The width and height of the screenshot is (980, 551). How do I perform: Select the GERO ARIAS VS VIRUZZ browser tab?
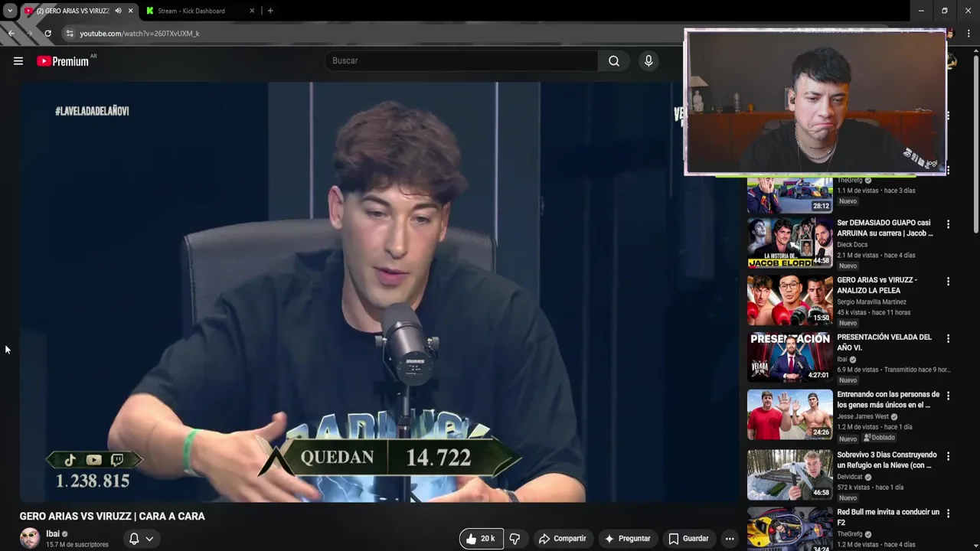click(x=73, y=11)
